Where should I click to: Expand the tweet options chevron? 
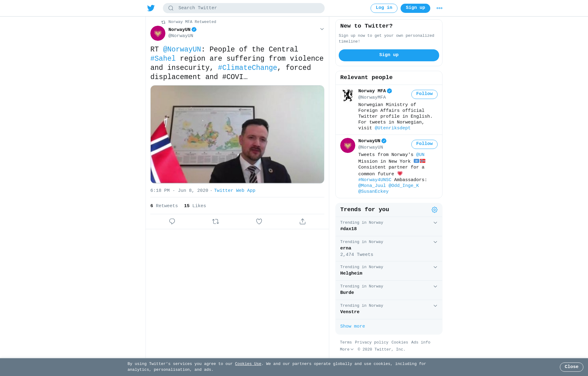(x=322, y=29)
